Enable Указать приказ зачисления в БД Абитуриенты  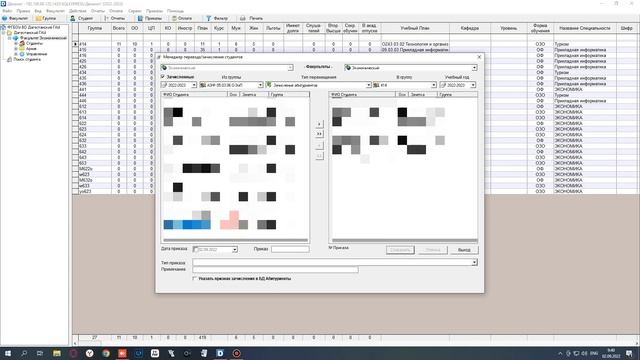coord(195,278)
